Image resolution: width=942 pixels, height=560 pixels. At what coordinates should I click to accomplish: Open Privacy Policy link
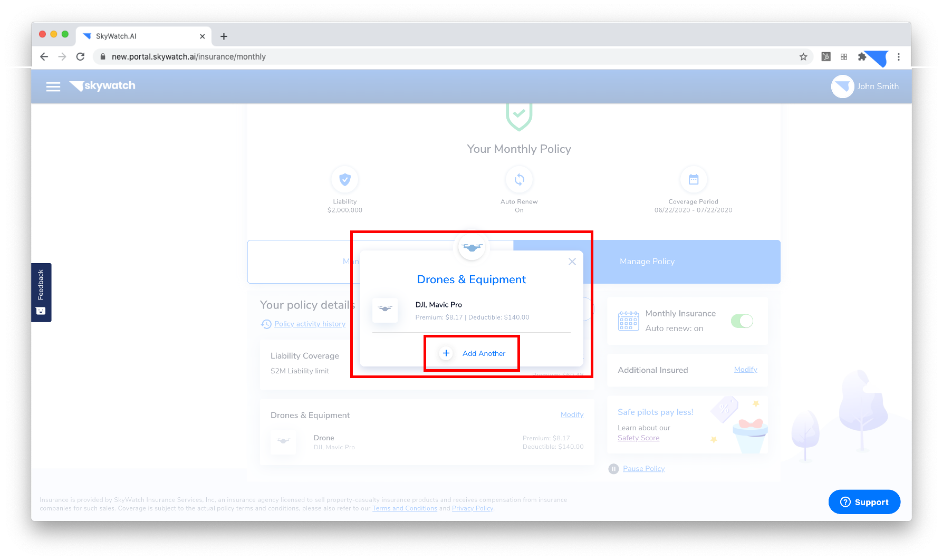[x=472, y=508]
